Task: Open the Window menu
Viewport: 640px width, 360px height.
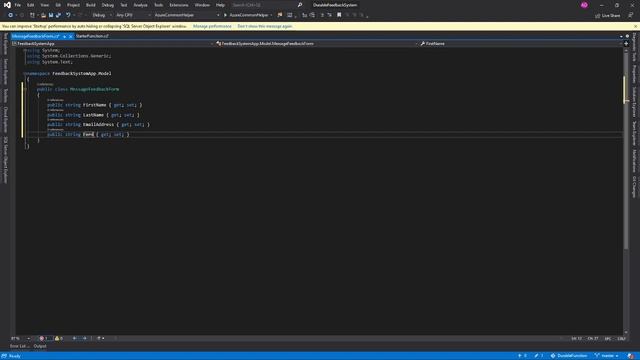Action: tap(202, 5)
